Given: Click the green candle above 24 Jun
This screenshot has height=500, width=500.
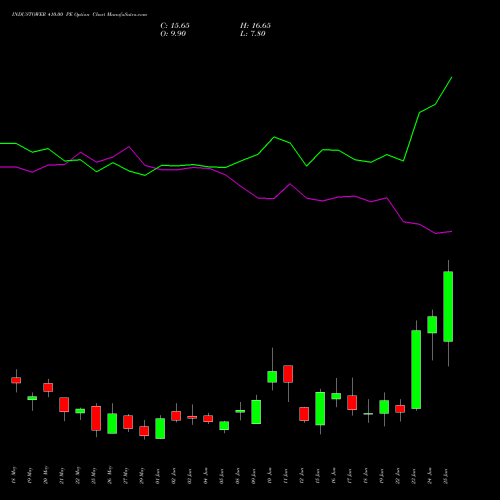Looking at the screenshot, I should click(x=432, y=325).
